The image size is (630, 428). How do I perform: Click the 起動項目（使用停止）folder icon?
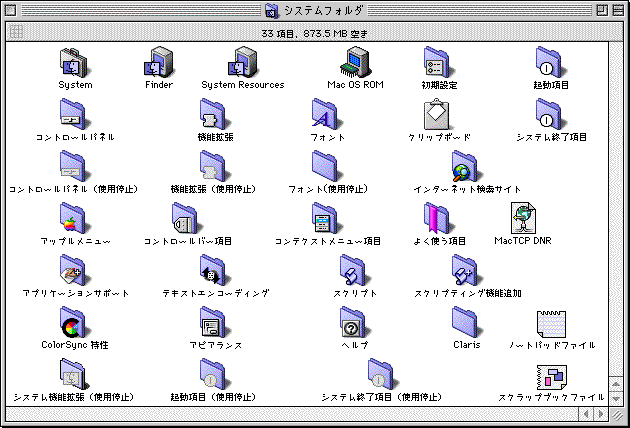(x=215, y=374)
